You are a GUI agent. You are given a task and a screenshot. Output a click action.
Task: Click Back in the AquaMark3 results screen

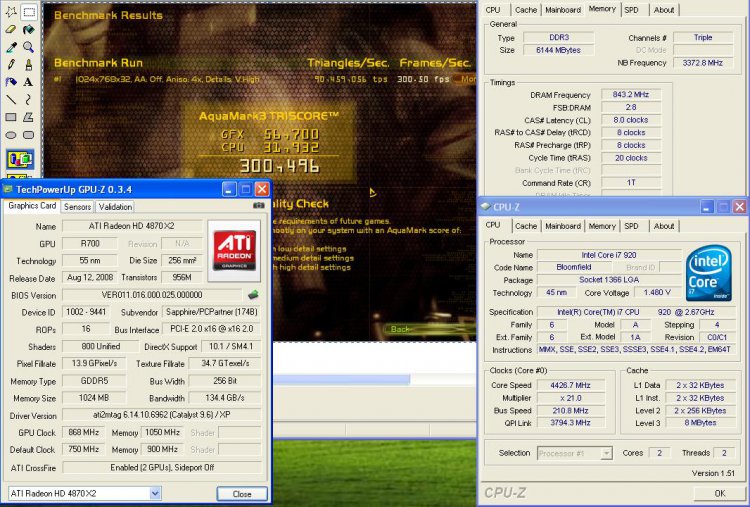(400, 329)
